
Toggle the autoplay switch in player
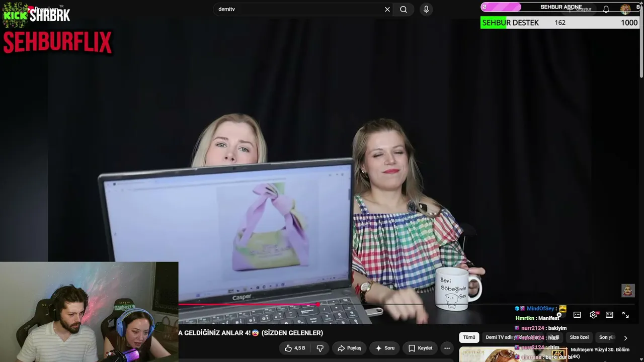tap(559, 315)
